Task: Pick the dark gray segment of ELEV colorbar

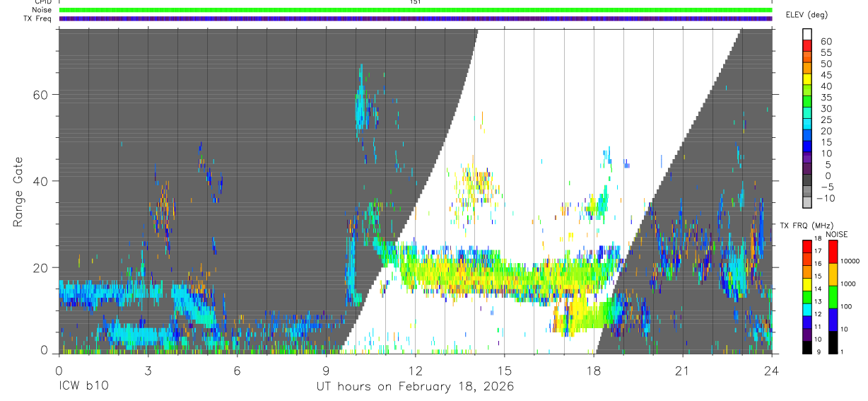Action: (x=807, y=180)
